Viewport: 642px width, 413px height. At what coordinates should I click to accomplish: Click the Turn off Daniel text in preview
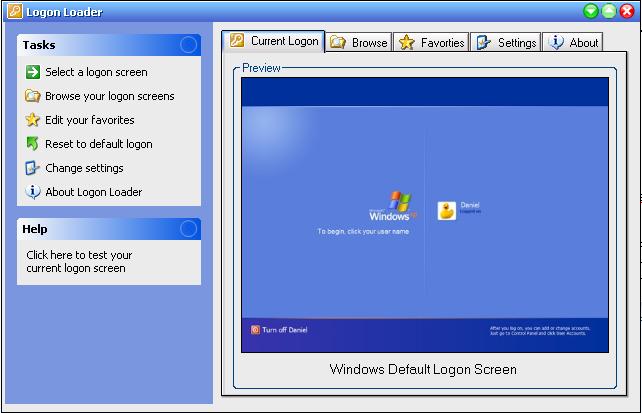click(x=285, y=330)
